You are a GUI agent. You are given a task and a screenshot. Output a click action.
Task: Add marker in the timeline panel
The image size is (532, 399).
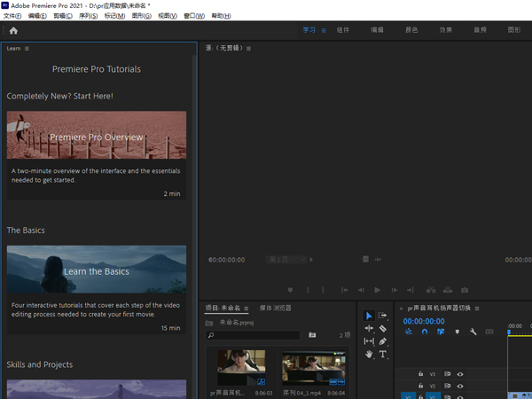pos(457,332)
